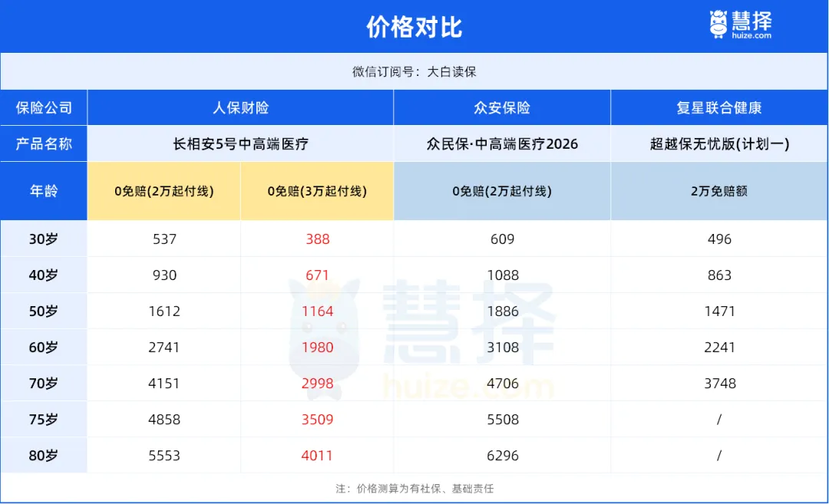Click the 微信订阅号：大白读保 subtitle
The image size is (829, 504).
[x=414, y=72]
